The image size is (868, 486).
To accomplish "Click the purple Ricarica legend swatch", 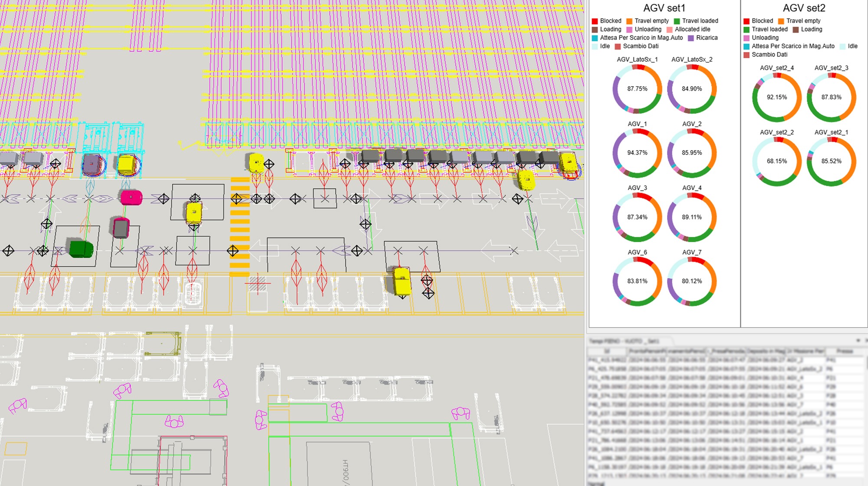I will tap(691, 38).
